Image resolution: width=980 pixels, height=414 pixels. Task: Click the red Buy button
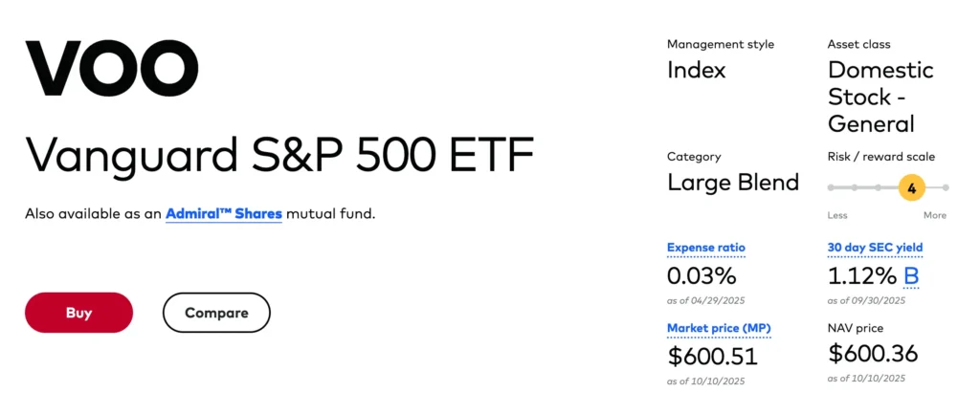78,313
